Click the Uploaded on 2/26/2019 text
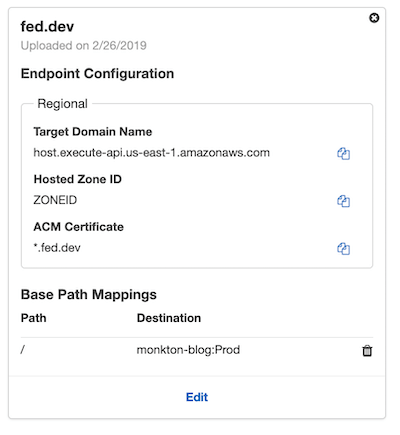The width and height of the screenshot is (400, 435). [x=84, y=45]
